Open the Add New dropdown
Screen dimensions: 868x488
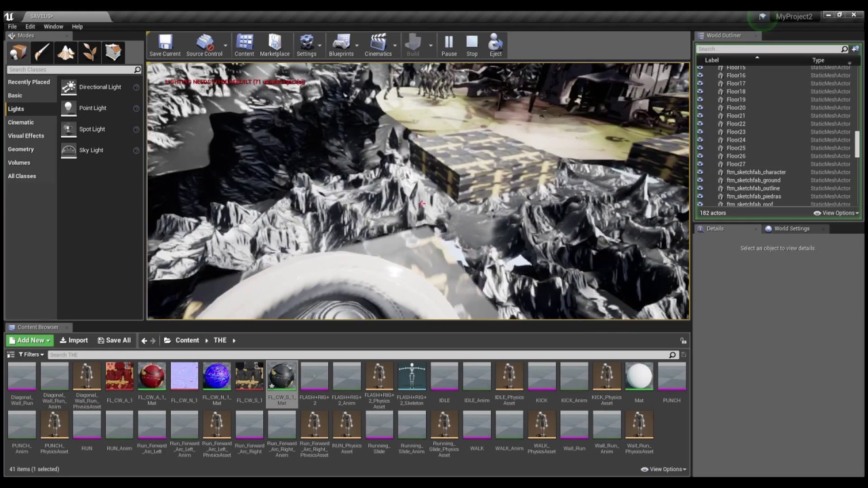[x=29, y=340]
